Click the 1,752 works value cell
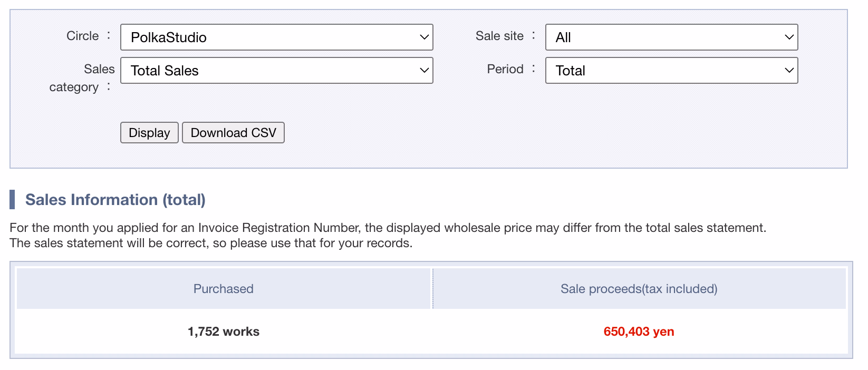Screen dimensions: 868x370 point(224,332)
